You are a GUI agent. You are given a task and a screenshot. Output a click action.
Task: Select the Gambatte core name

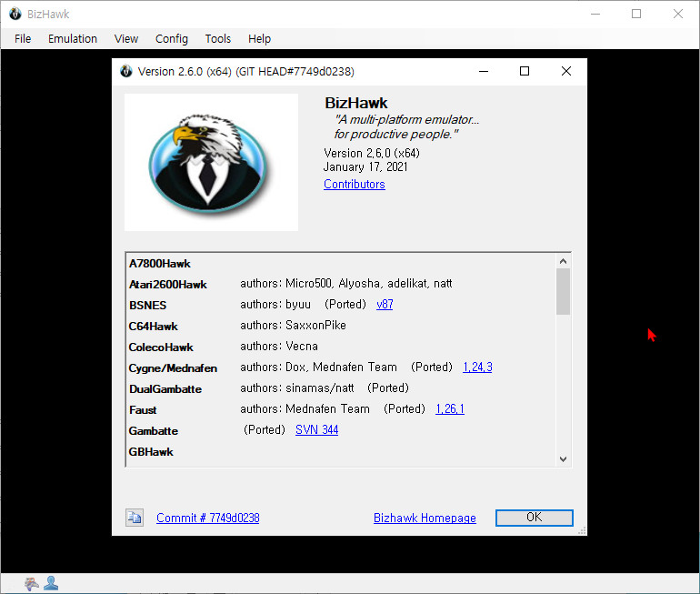pyautogui.click(x=154, y=431)
